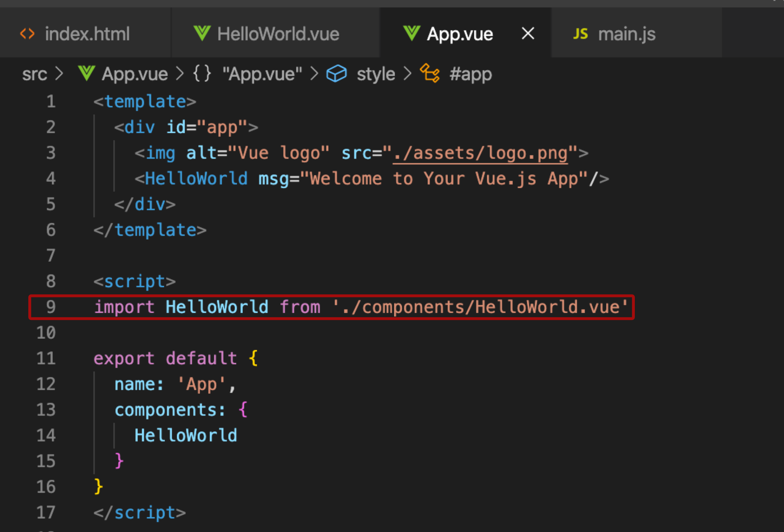Click the Vue icon on HelloWorld.vue tab
The height and width of the screenshot is (532, 784).
(202, 34)
